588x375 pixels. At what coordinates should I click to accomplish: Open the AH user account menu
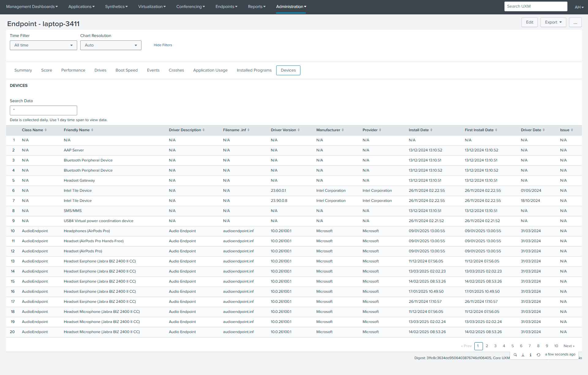tap(579, 7)
